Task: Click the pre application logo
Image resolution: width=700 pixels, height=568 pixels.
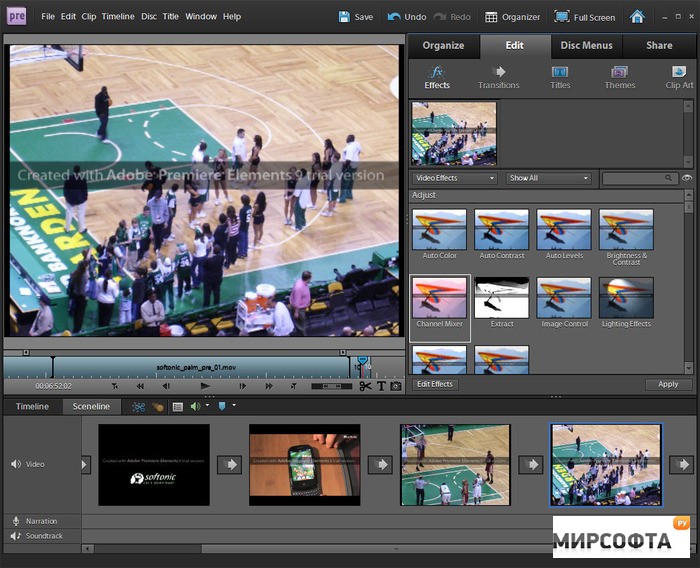Action: point(17,17)
